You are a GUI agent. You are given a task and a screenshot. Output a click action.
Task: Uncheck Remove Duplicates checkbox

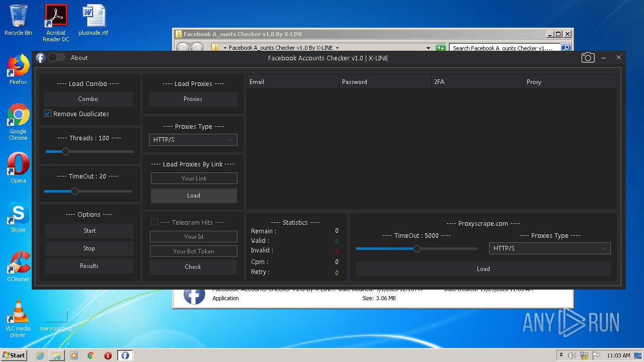48,114
